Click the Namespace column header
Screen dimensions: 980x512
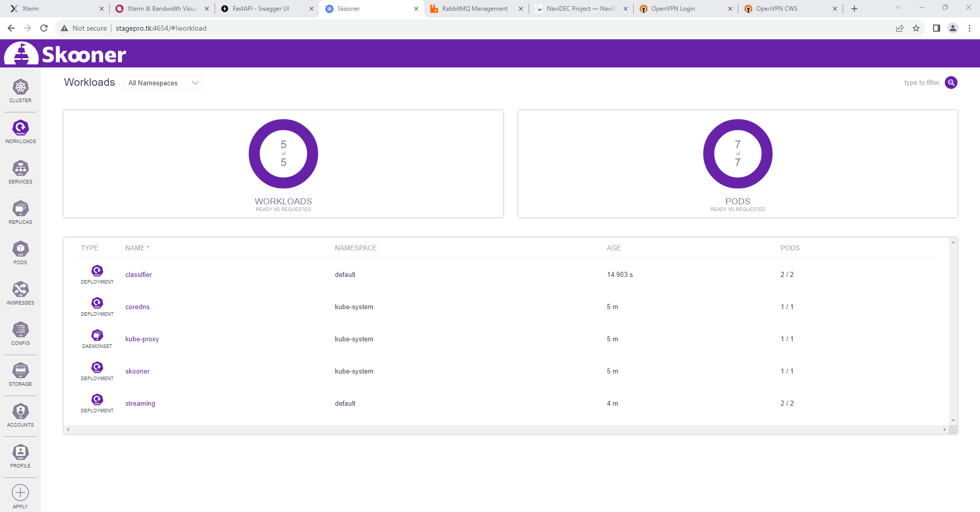click(x=355, y=248)
